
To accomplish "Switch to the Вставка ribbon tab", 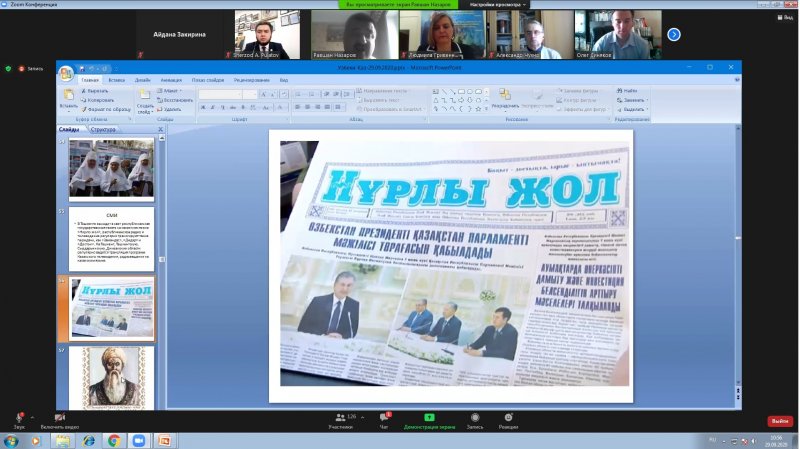I will 117,80.
